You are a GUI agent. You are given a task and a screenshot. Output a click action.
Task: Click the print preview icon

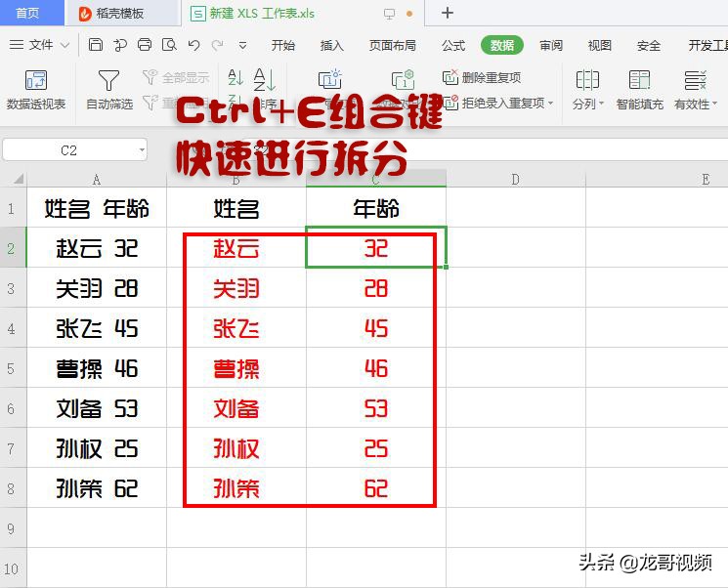coord(169,45)
